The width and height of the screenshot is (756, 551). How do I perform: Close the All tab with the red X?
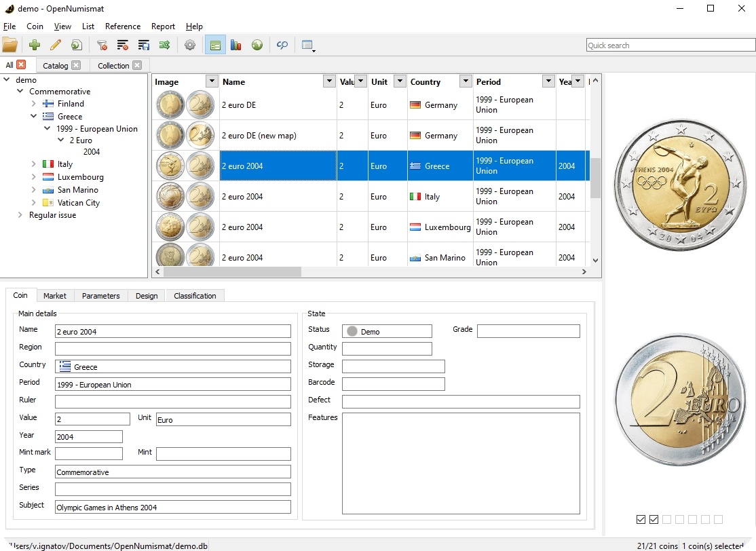[21, 64]
